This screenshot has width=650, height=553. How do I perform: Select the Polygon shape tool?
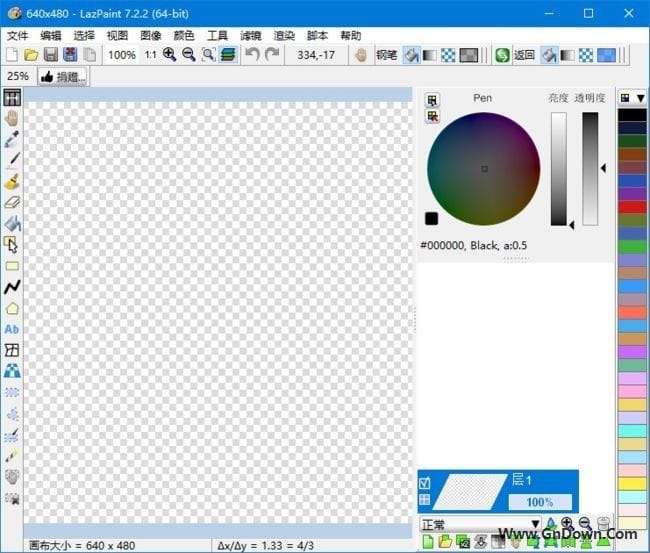click(12, 308)
